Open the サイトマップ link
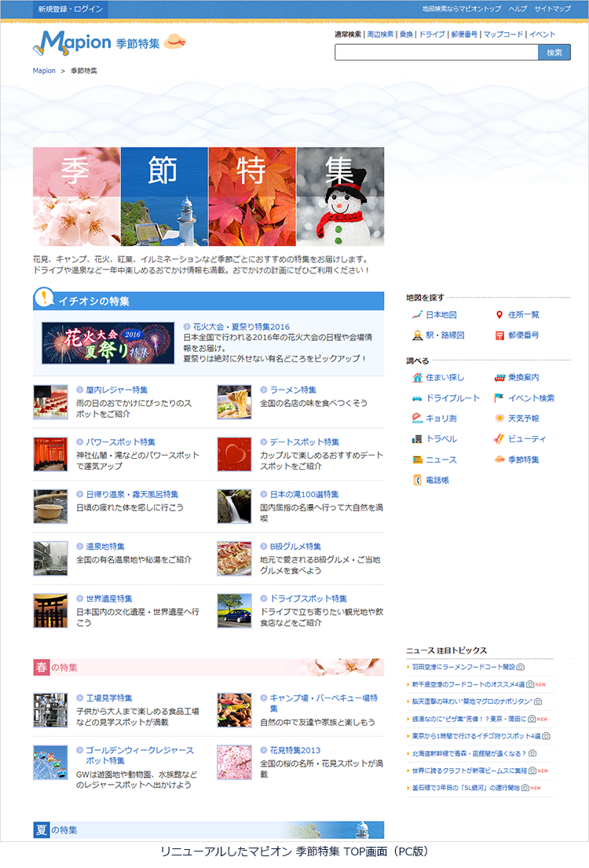The image size is (589, 868). (x=552, y=9)
